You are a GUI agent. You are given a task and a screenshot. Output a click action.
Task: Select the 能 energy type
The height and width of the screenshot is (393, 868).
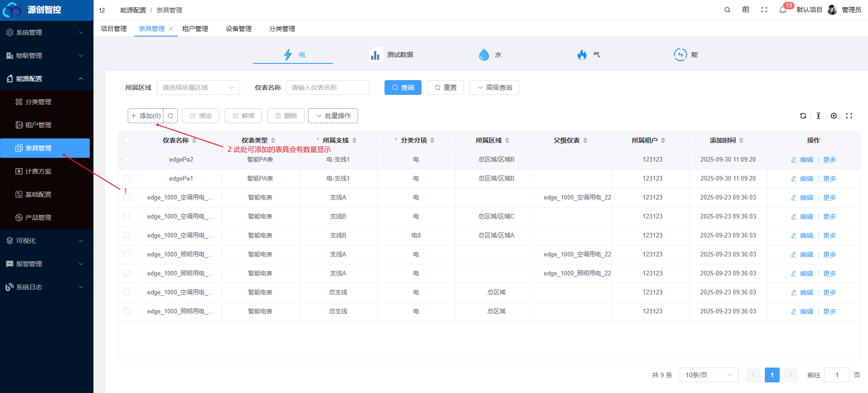[686, 55]
